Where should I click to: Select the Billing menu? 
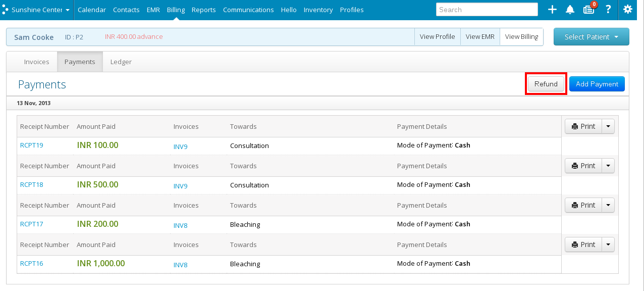176,10
